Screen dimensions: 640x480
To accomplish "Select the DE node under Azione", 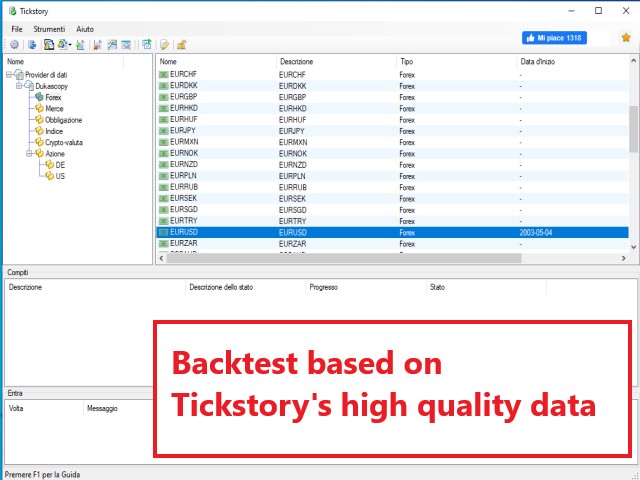I will tap(60, 165).
